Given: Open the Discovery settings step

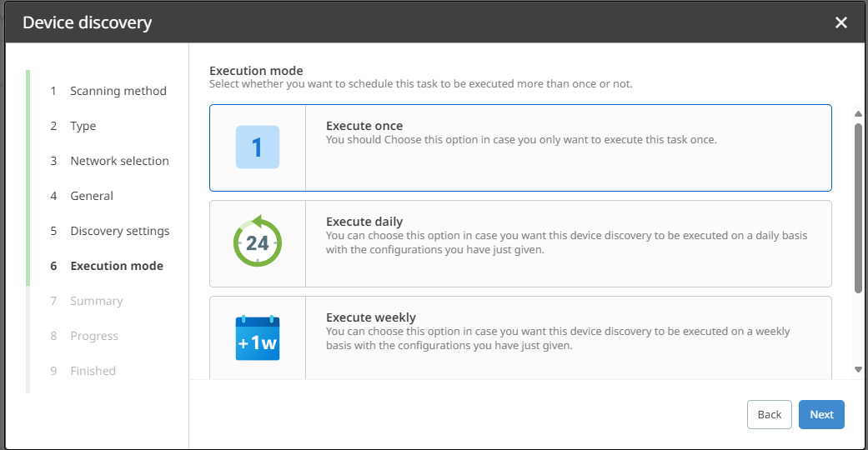Looking at the screenshot, I should pos(119,231).
